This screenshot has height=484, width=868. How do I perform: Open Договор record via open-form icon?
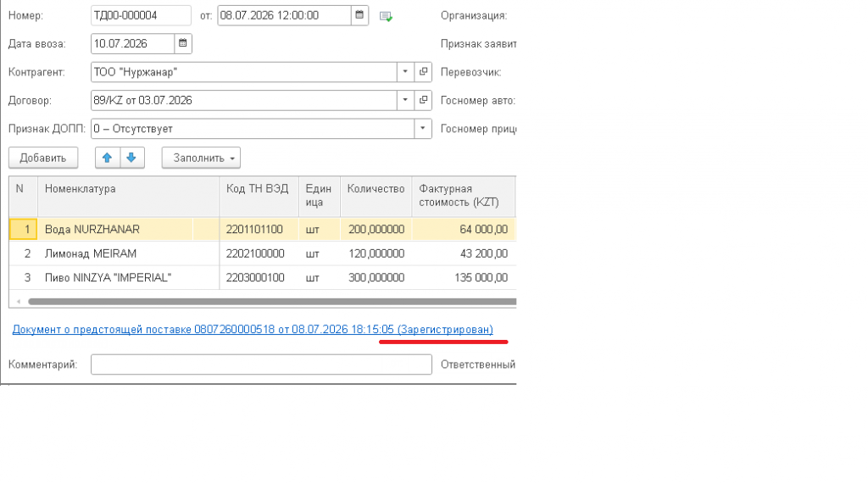[x=423, y=100]
